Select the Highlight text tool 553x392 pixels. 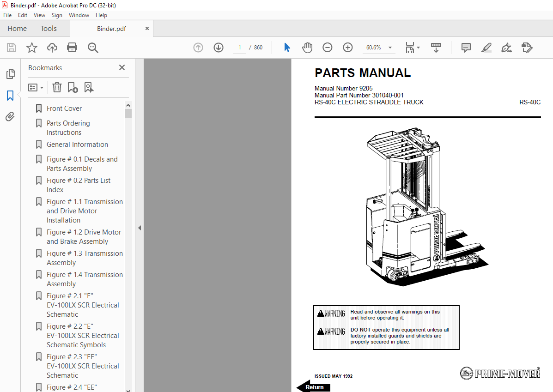click(486, 47)
